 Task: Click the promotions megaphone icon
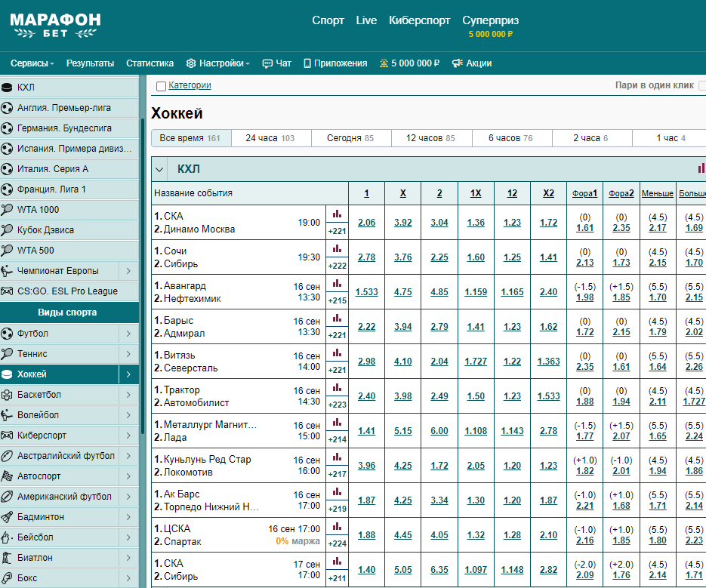458,63
